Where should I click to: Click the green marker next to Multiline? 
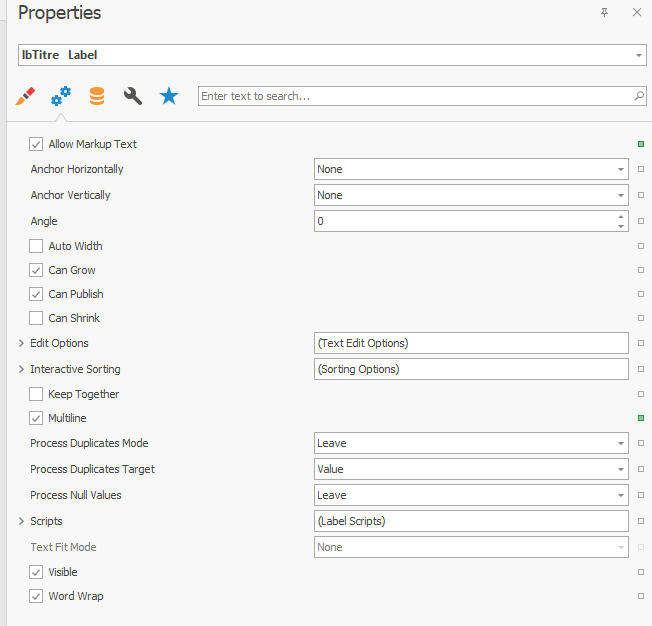point(641,418)
